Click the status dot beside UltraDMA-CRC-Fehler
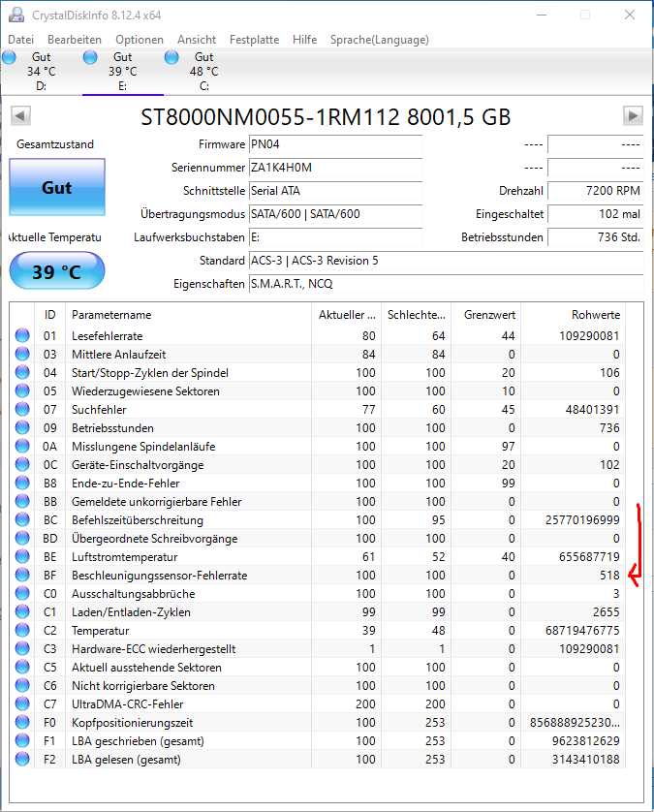654x812 pixels. 23,703
